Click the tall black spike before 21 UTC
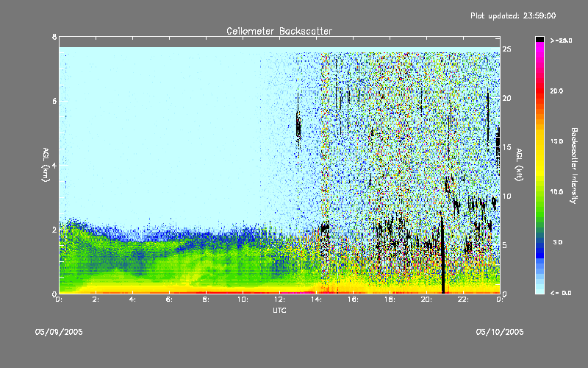Image resolution: width=588 pixels, height=368 pixels. point(442,255)
